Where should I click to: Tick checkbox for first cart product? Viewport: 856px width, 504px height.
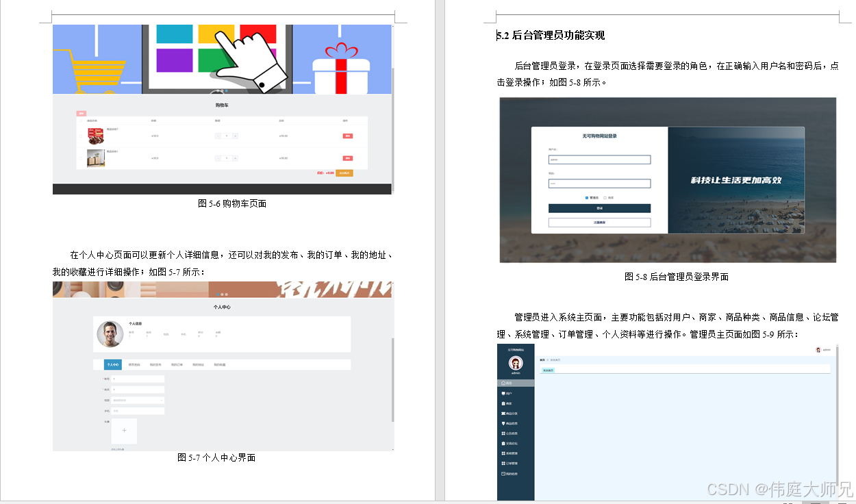81,136
